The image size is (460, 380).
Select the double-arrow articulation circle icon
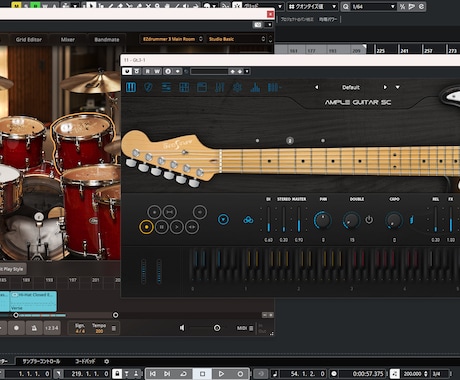(x=192, y=227)
